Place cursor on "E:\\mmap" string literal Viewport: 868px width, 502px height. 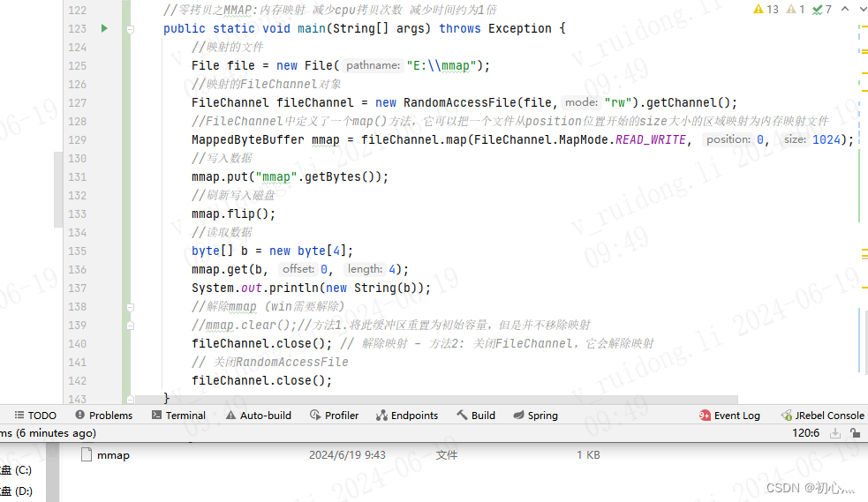point(442,66)
